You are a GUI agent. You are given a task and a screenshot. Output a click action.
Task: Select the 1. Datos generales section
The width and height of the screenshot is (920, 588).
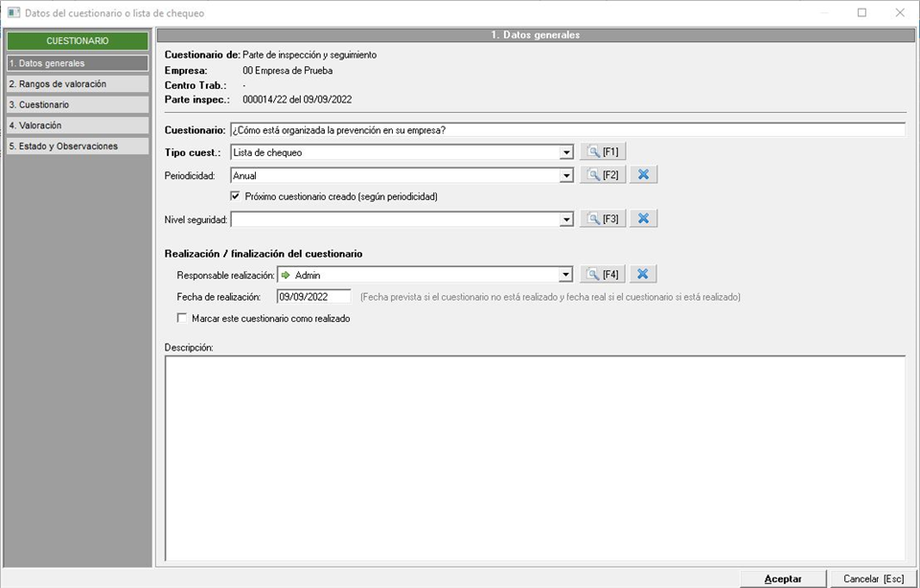(78, 63)
